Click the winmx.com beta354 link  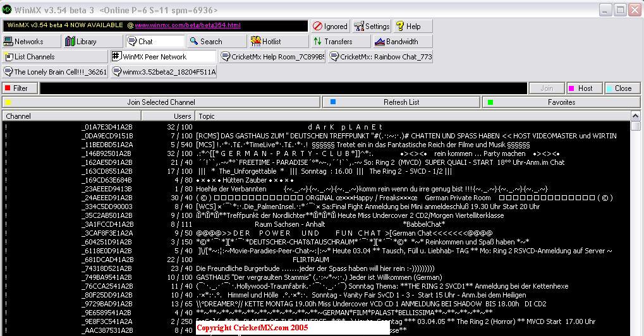pyautogui.click(x=188, y=25)
